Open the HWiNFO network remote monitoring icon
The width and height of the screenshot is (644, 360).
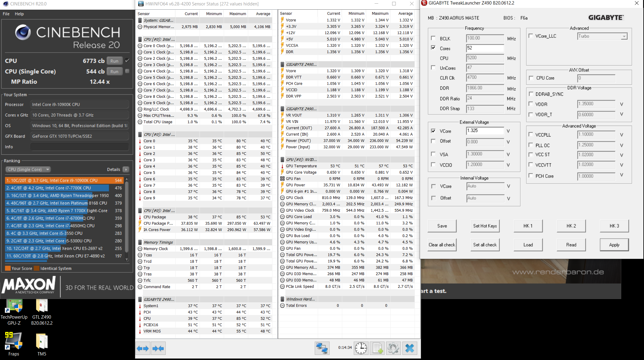(x=322, y=348)
